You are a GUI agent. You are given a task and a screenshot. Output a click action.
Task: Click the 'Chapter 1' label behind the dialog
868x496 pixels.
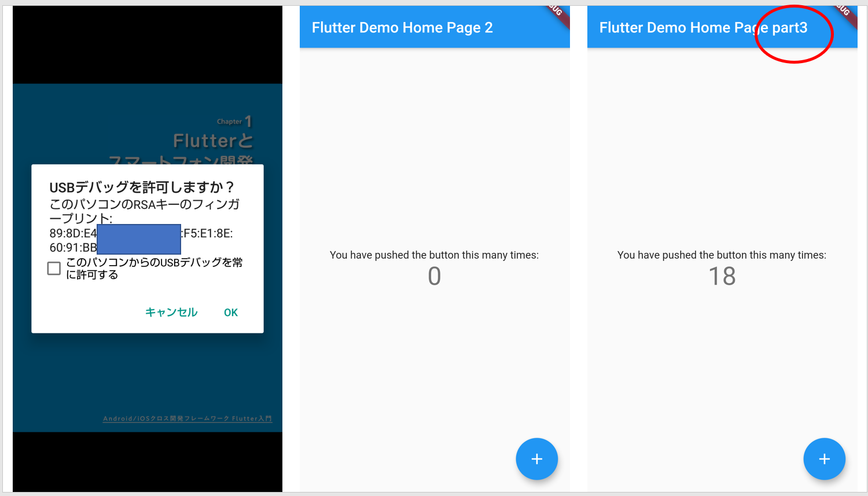234,121
